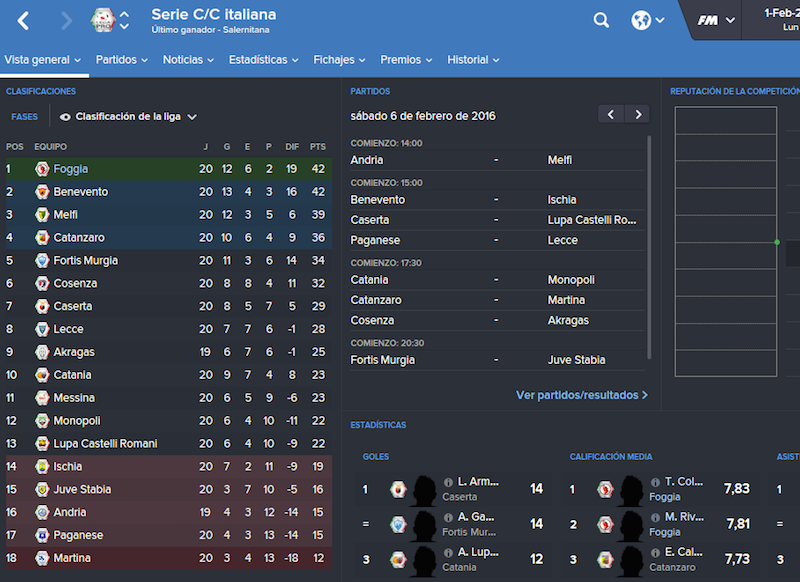Open the Partidos tab menu
This screenshot has height=582, width=800.
click(121, 60)
